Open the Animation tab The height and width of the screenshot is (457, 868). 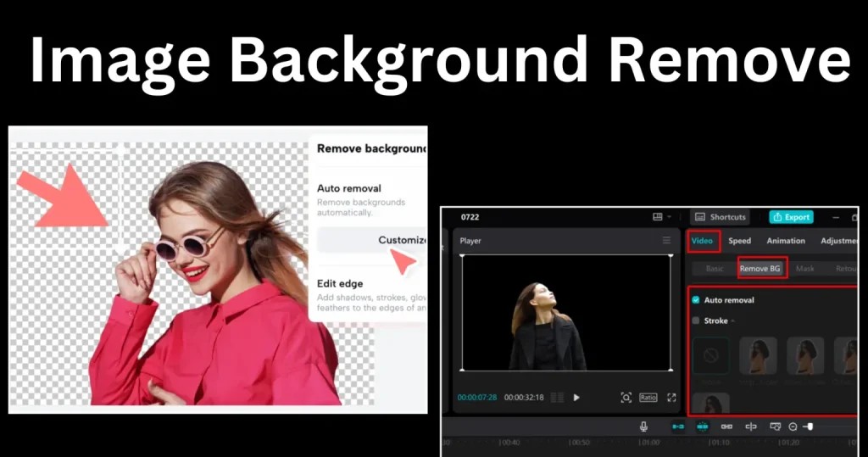click(786, 241)
